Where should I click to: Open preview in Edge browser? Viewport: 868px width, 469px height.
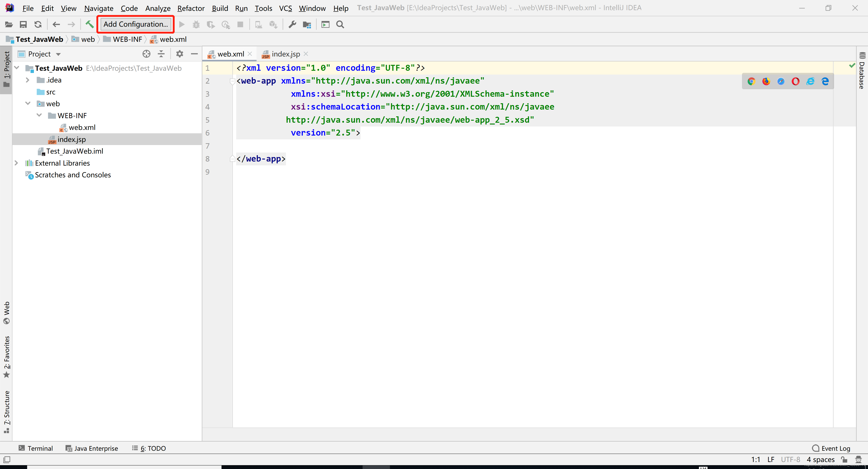(x=825, y=82)
